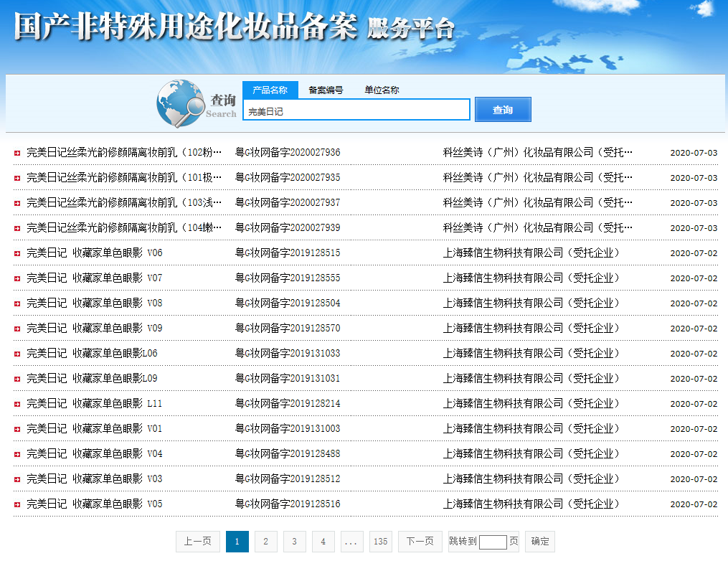Click record number 粤G妆网备字2020027937
The width and height of the screenshot is (728, 561).
[x=288, y=202]
